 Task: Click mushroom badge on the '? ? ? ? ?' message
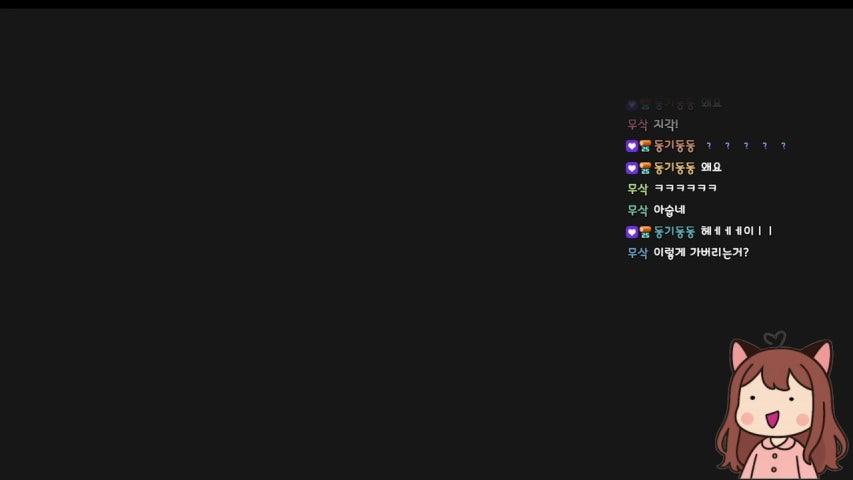pos(645,146)
